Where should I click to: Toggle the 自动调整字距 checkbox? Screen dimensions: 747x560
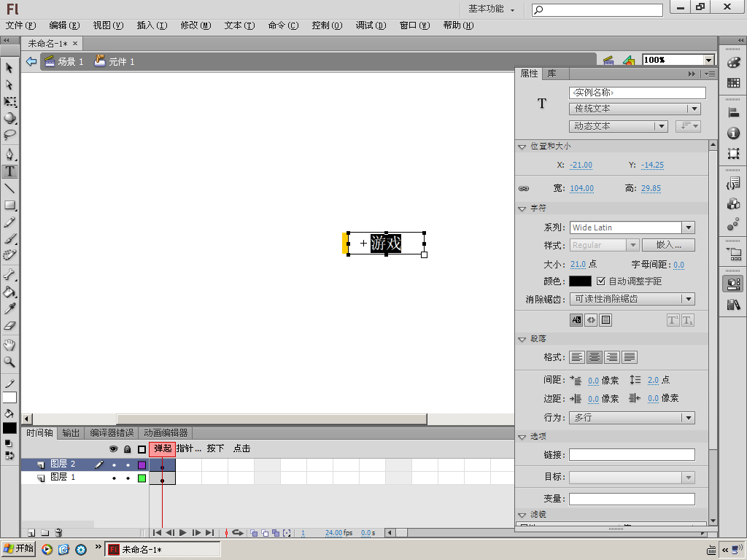[x=601, y=281]
